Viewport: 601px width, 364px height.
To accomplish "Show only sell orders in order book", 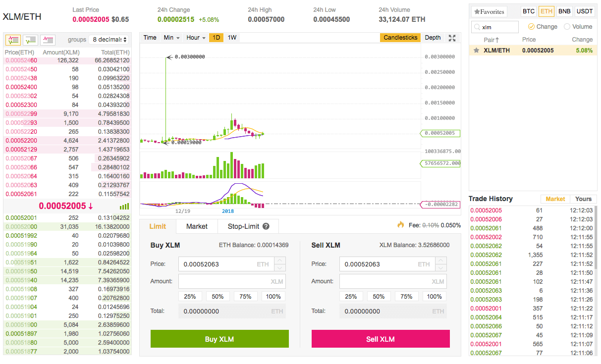I will [48, 40].
